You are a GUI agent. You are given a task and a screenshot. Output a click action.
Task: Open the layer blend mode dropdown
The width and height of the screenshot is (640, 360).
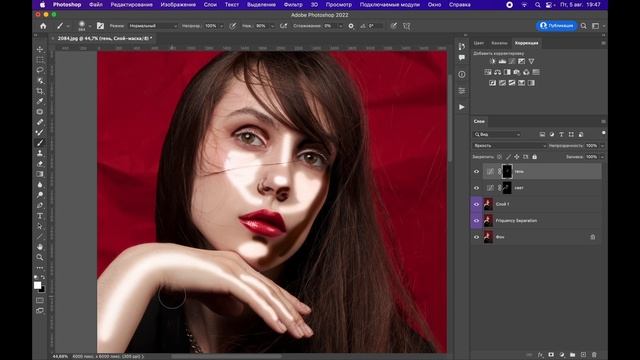pos(509,146)
